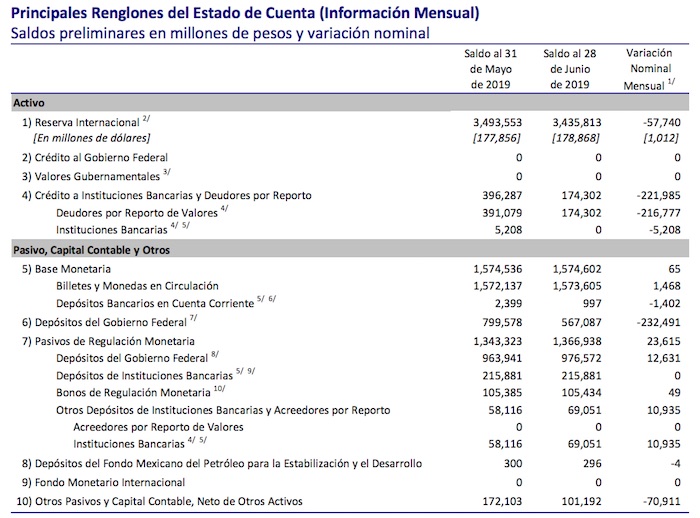Click the 'Base Monetaria' row label
The height and width of the screenshot is (518, 700).
point(66,269)
